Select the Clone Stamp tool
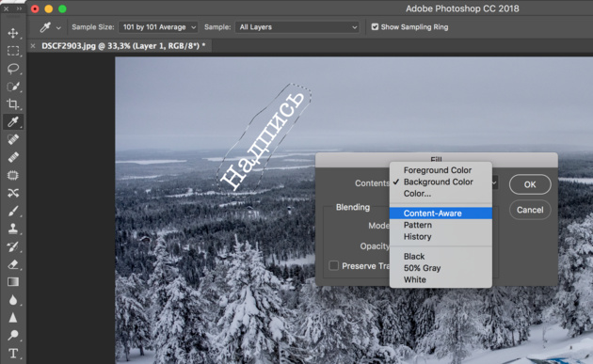This screenshot has width=593, height=364. [13, 229]
